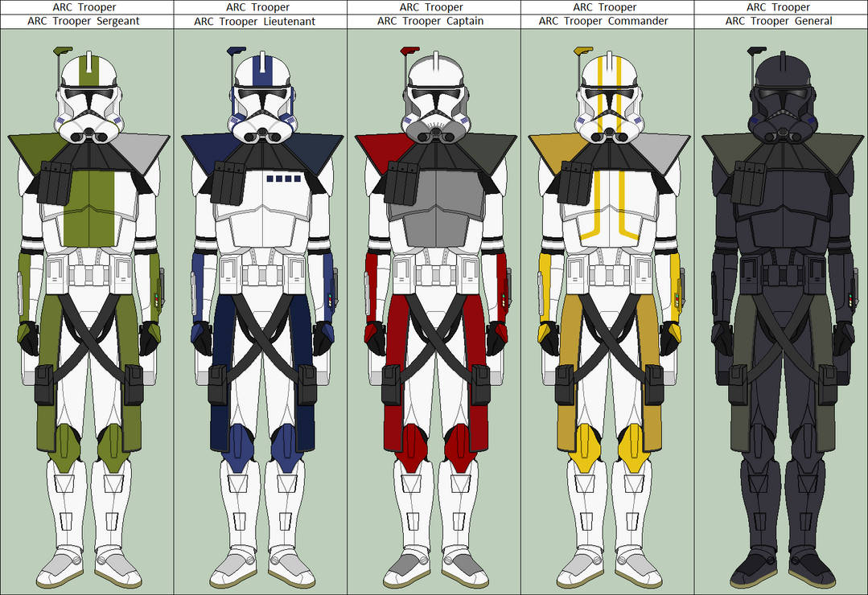
Task: Click the "ARC Trooper Sergeant" label
Action: click(84, 21)
